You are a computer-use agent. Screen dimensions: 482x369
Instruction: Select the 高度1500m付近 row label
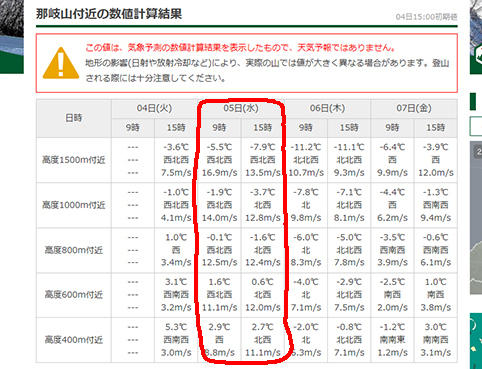pos(74,160)
